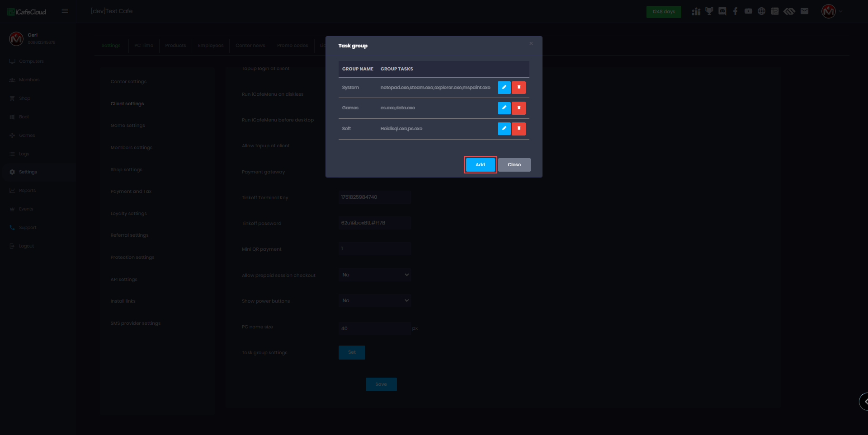868x435 pixels.
Task: Click the 1248 days license badge
Action: pos(664,12)
